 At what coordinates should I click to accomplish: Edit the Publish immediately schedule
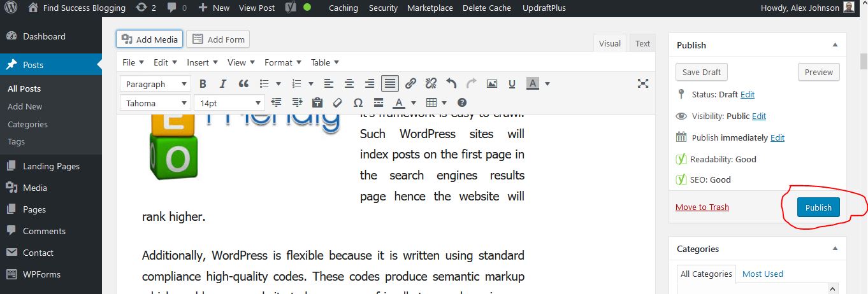[x=778, y=137]
